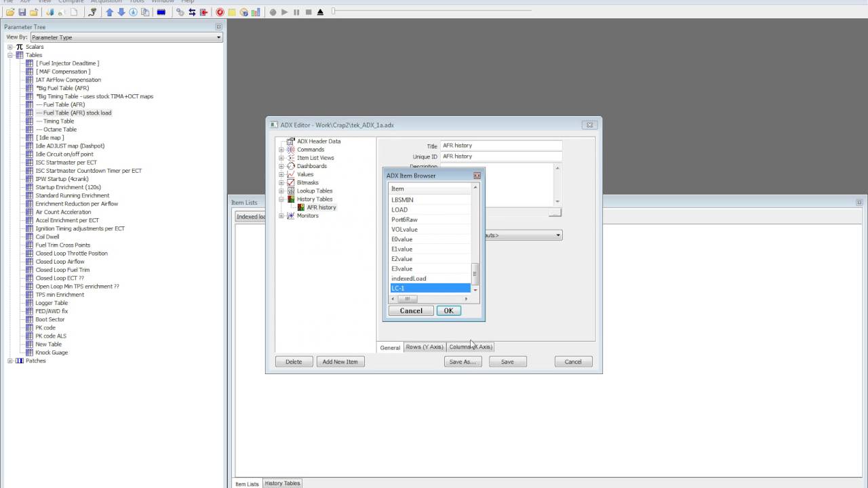Click the open file folder icon in toolbar
868x488 pixels.
(10, 12)
